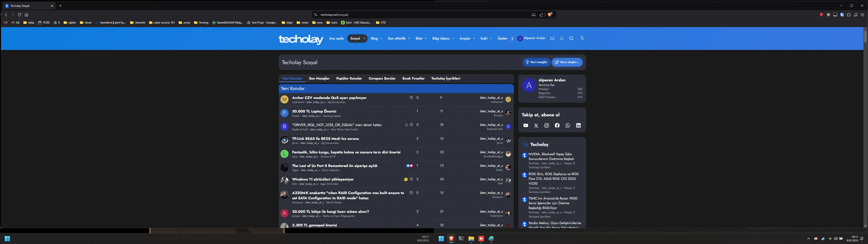Close the Techolay Sosyal browser tab

coord(52,6)
